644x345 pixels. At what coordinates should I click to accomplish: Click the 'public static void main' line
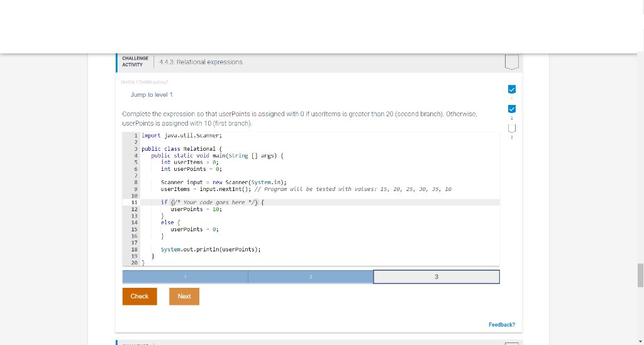coord(217,155)
